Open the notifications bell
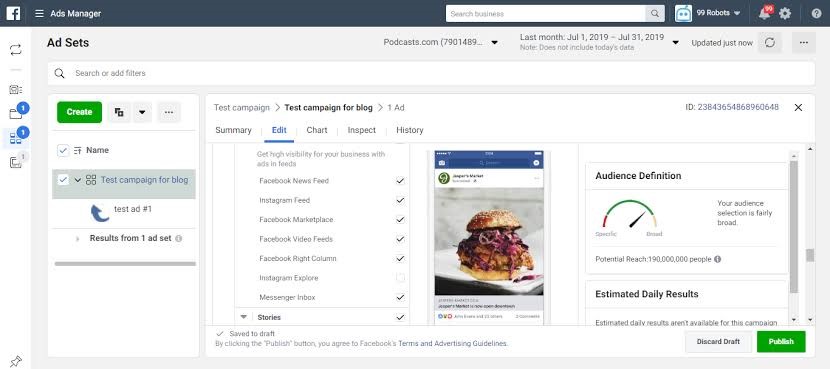The height and width of the screenshot is (369, 830). point(764,14)
